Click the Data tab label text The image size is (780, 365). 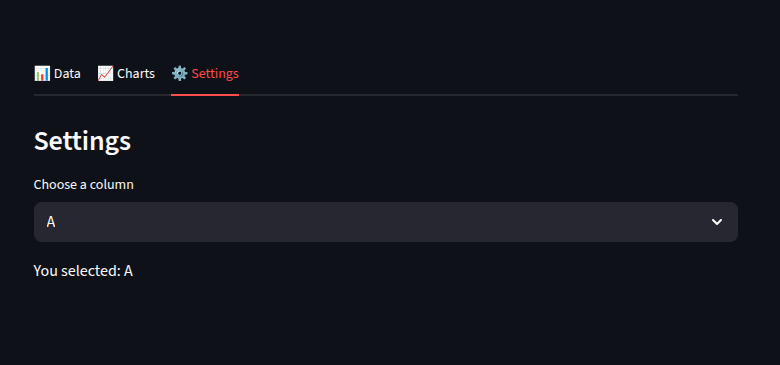(x=67, y=74)
